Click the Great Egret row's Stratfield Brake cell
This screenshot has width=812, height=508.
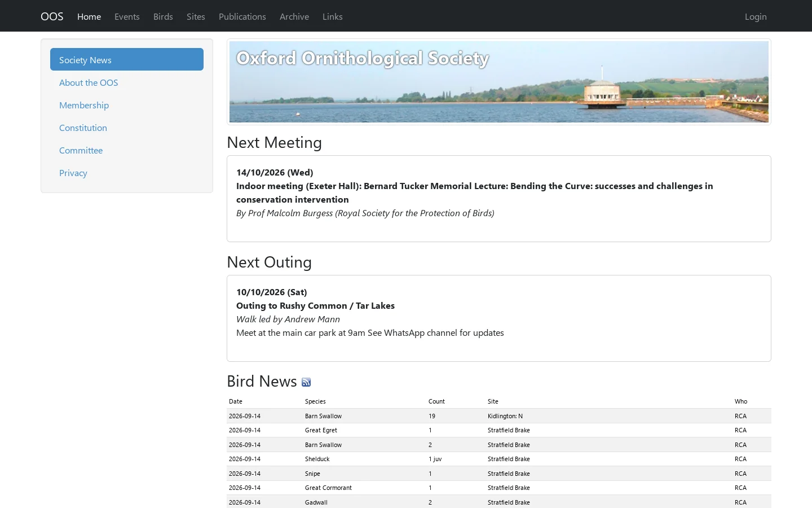pyautogui.click(x=509, y=430)
